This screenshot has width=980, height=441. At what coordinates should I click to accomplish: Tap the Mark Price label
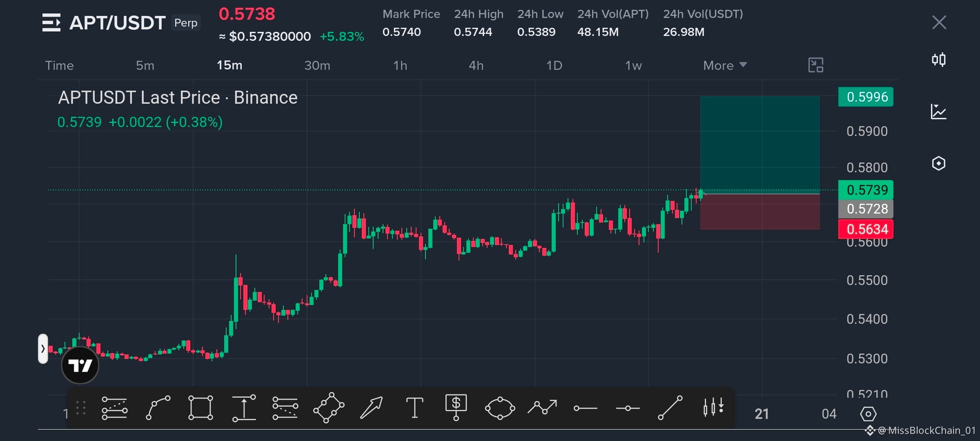pyautogui.click(x=411, y=14)
